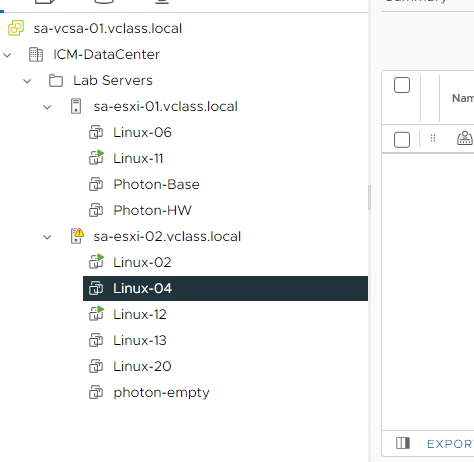Click the ICM-DataCenter datacenter icon
This screenshot has height=462, width=474.
point(36,55)
